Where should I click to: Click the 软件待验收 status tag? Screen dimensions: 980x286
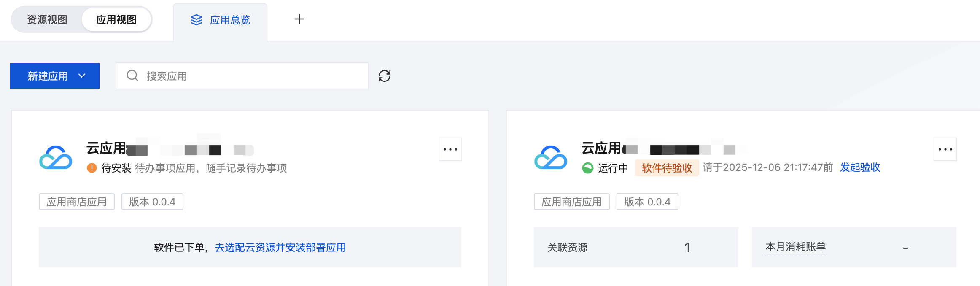coord(667,168)
